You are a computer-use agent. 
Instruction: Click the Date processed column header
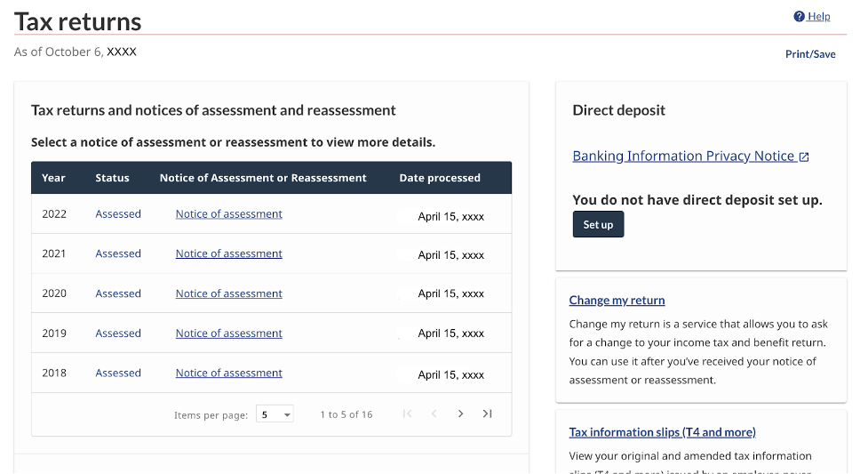(440, 178)
